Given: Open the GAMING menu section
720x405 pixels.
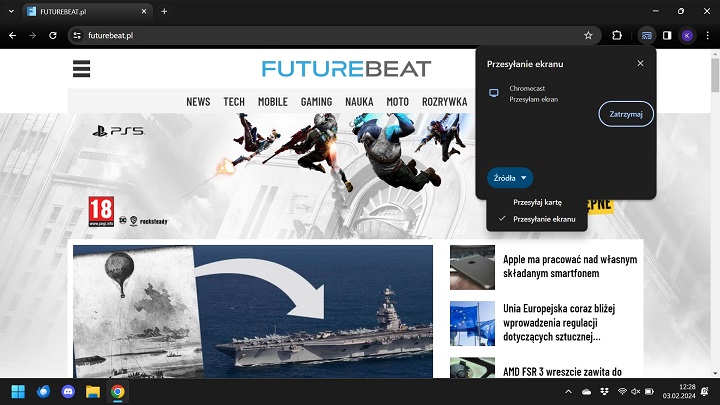Looking at the screenshot, I should coord(316,101).
